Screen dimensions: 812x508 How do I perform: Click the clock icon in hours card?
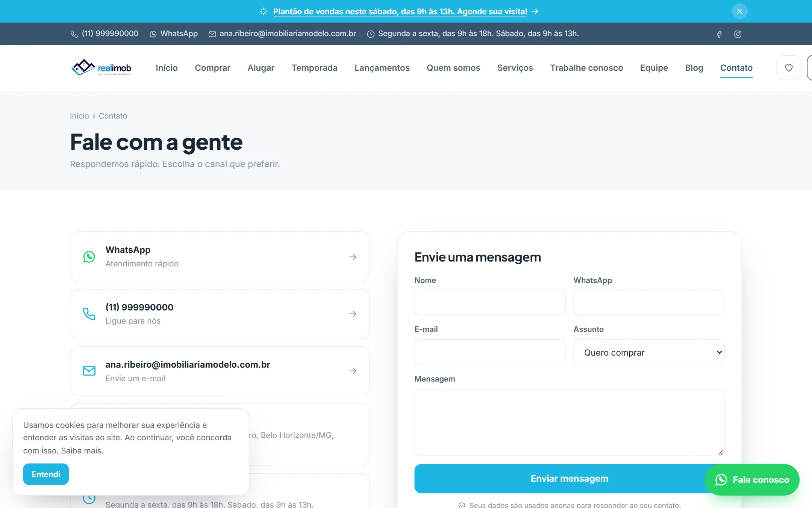[89, 499]
